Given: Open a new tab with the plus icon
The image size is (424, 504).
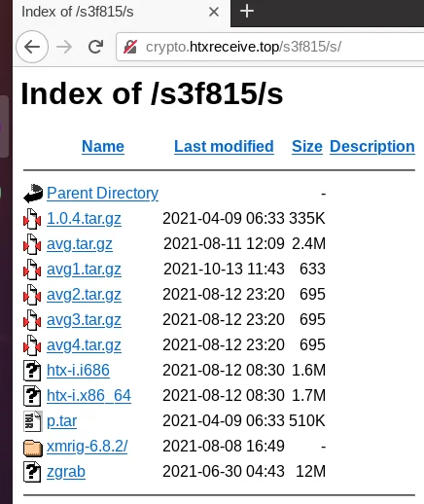Looking at the screenshot, I should (247, 12).
